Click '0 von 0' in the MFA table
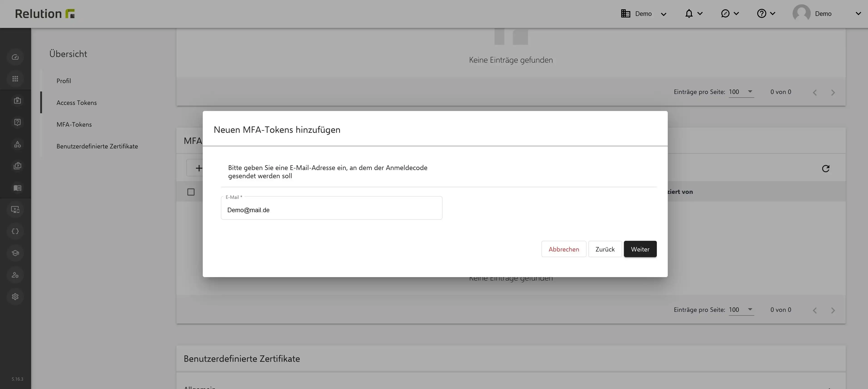The width and height of the screenshot is (868, 389). [781, 310]
